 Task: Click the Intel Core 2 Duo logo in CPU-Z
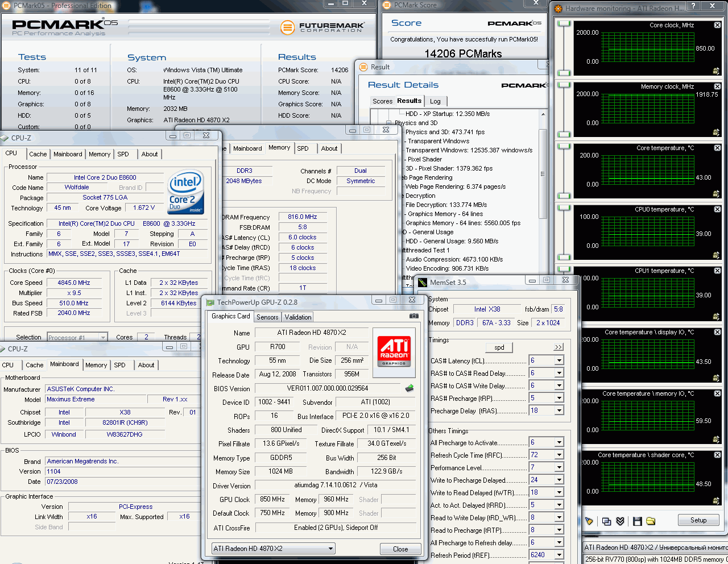click(x=185, y=192)
